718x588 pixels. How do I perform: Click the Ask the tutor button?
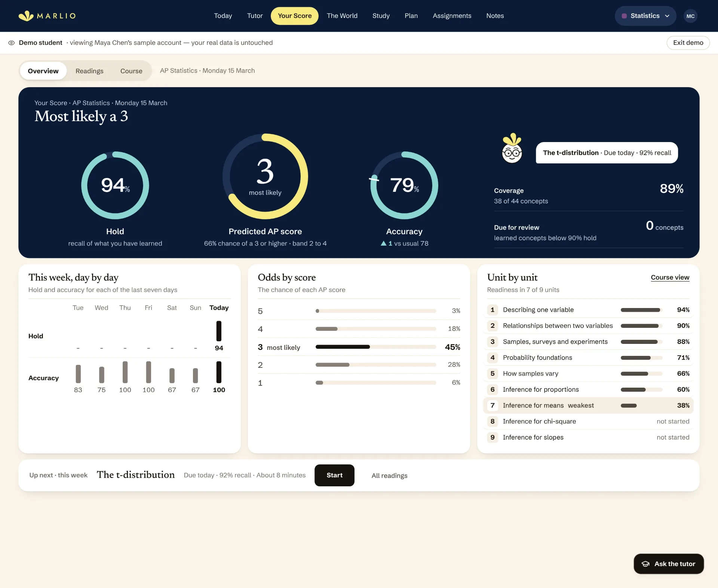669,564
